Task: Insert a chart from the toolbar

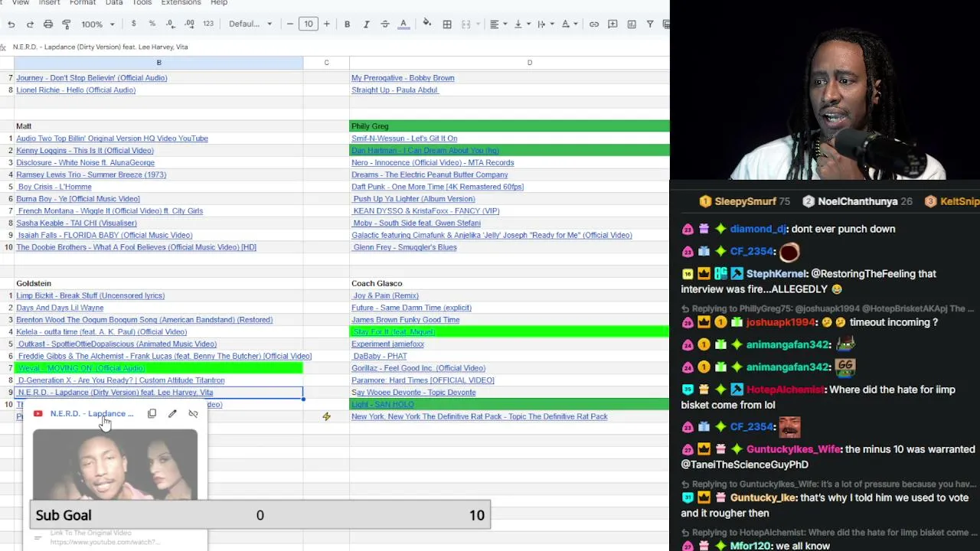Action: coord(632,24)
